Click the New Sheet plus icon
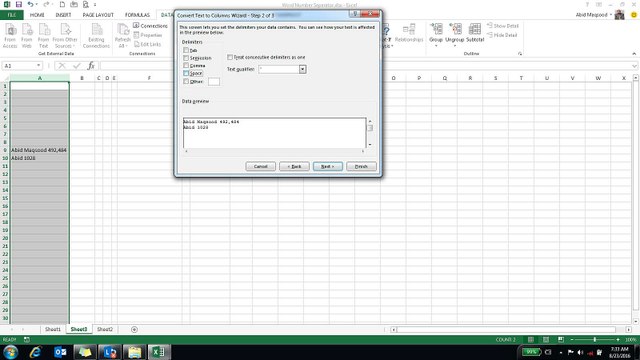 (x=134, y=329)
